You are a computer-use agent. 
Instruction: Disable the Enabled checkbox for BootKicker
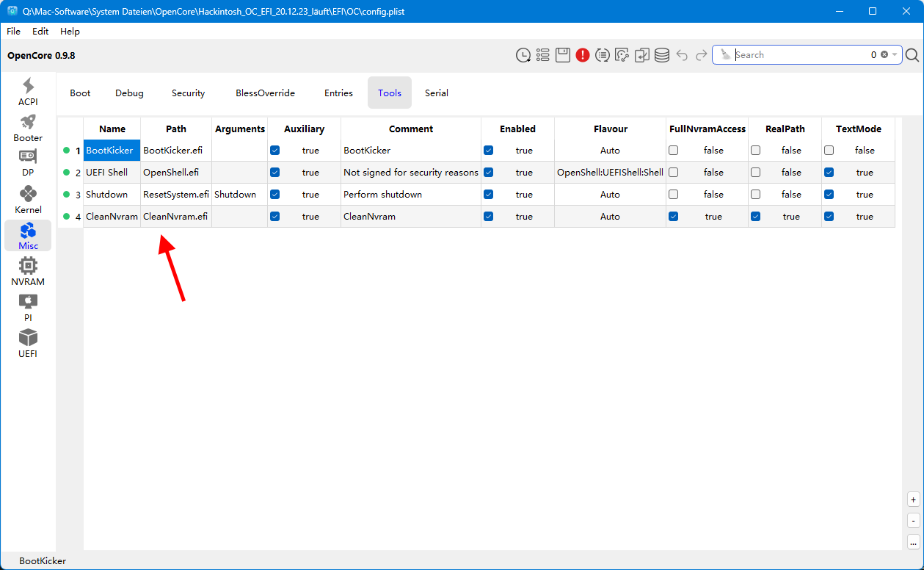(489, 151)
